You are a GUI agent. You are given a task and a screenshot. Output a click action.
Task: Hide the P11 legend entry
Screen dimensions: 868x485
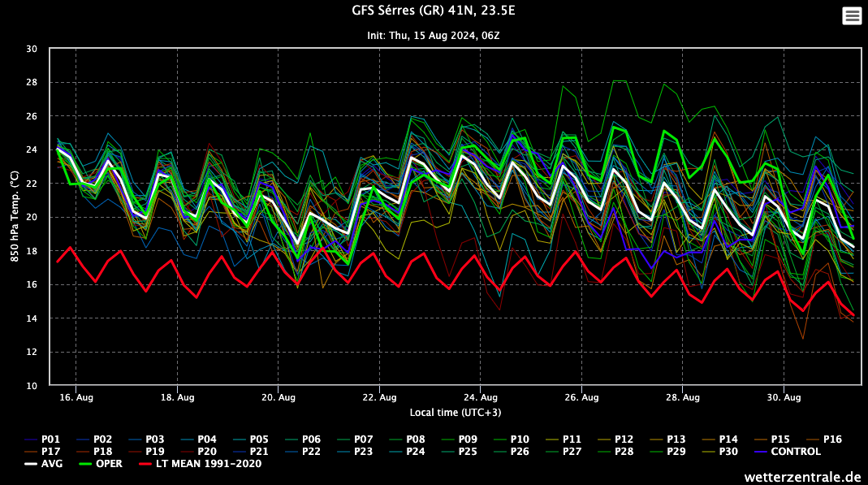click(x=564, y=439)
